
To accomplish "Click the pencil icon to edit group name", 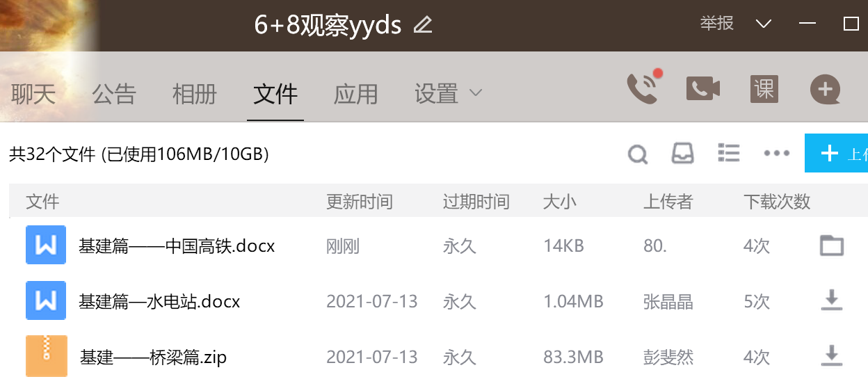I will (423, 26).
